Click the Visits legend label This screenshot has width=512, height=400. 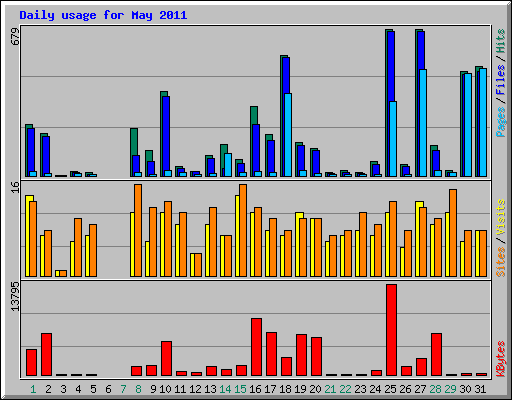[x=500, y=217]
